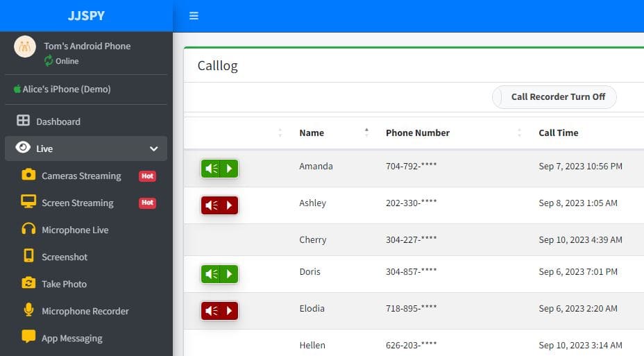
Task: Click speaker icon on Doris's recording
Action: [211, 274]
